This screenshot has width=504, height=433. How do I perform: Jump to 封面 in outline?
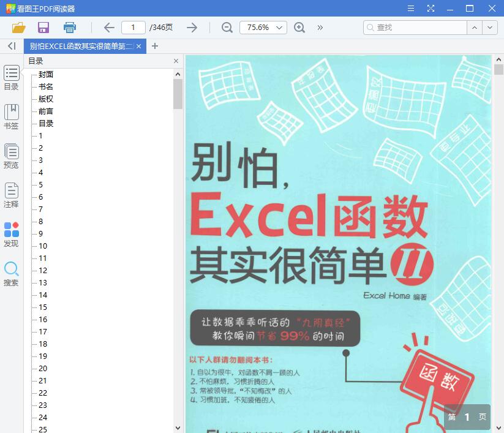pos(46,75)
